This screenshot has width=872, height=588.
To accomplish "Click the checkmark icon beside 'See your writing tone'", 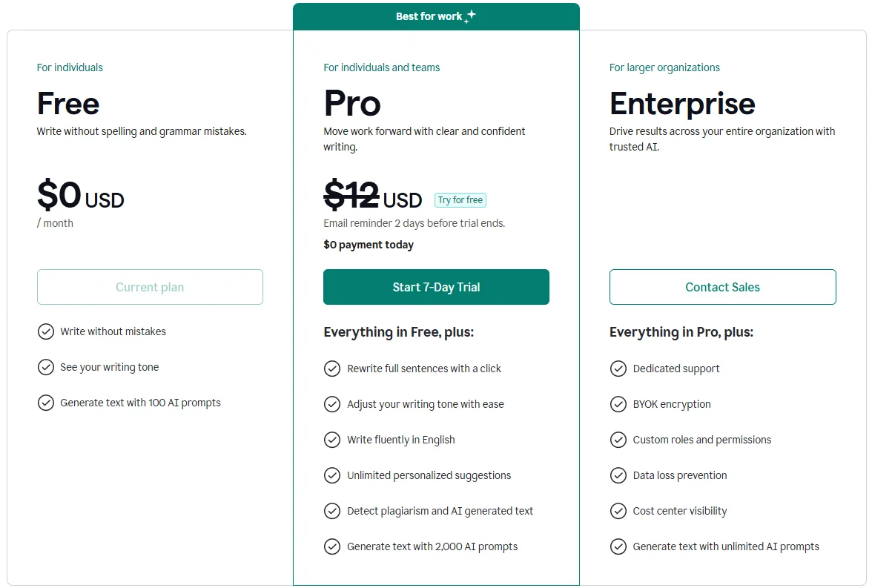I will (46, 367).
